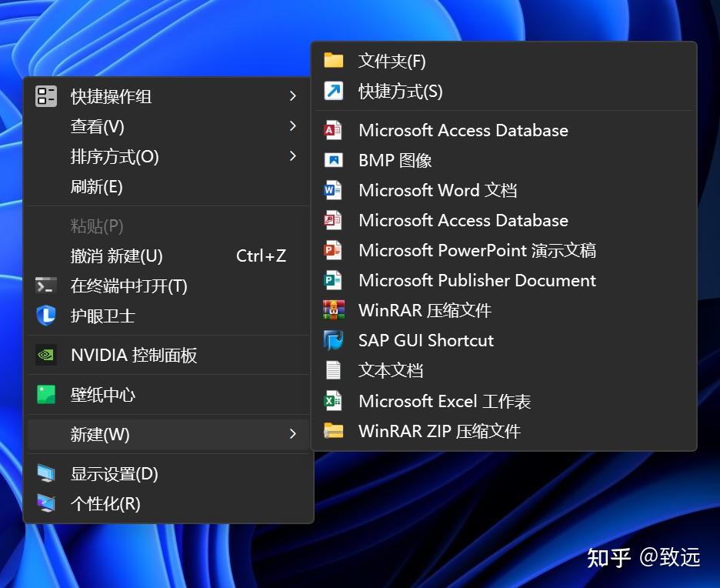
Task: Open the 快捷操作组 submenu chevron
Action: pyautogui.click(x=292, y=96)
